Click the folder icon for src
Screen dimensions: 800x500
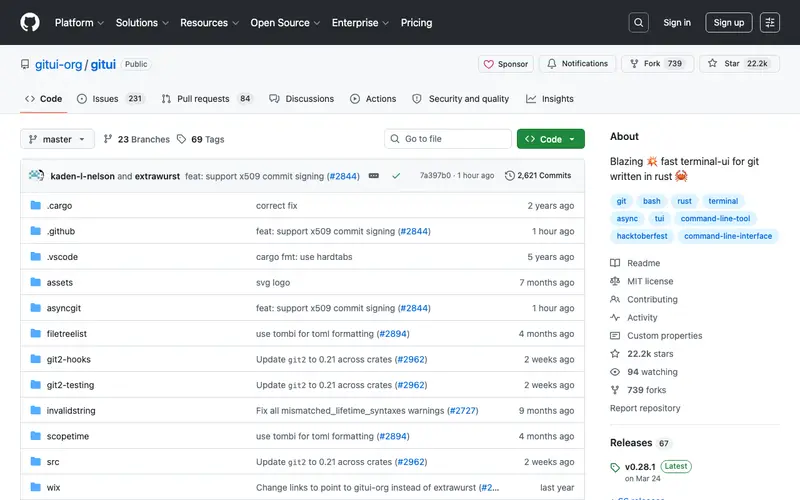point(35,461)
